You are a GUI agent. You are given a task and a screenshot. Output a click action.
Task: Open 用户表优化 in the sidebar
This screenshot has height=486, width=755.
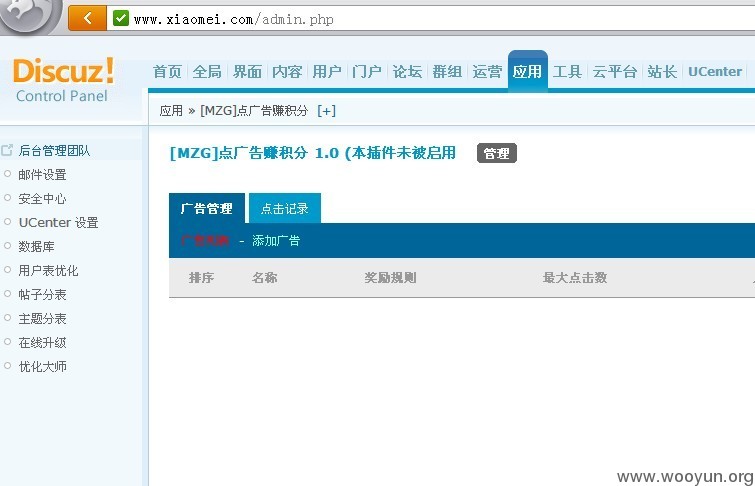[48, 271]
